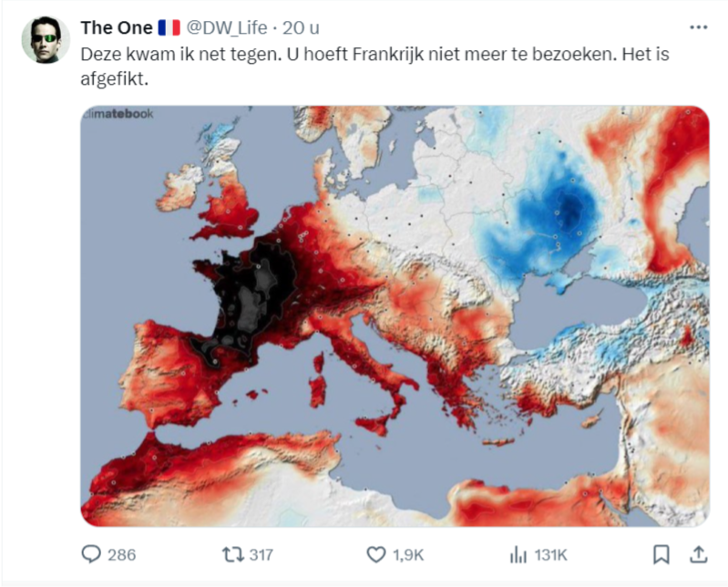Image resolution: width=728 pixels, height=587 pixels.
Task: Click the 1,9K likes count
Action: coord(408,555)
